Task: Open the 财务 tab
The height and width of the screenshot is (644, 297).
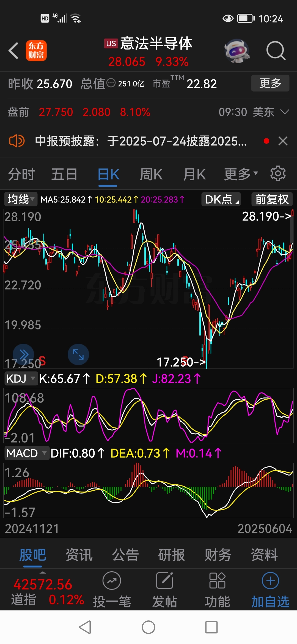Action: point(218,555)
